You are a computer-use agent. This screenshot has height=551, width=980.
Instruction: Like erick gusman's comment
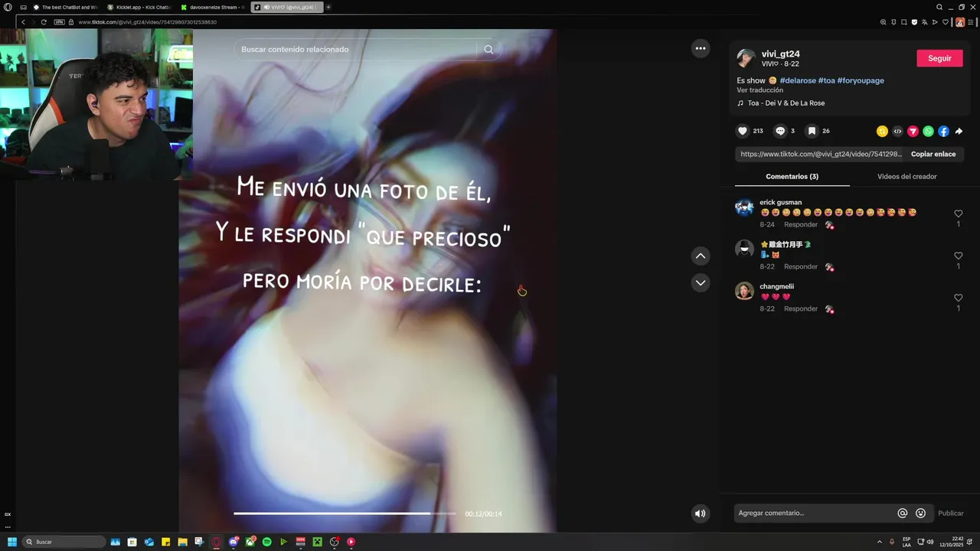point(958,214)
